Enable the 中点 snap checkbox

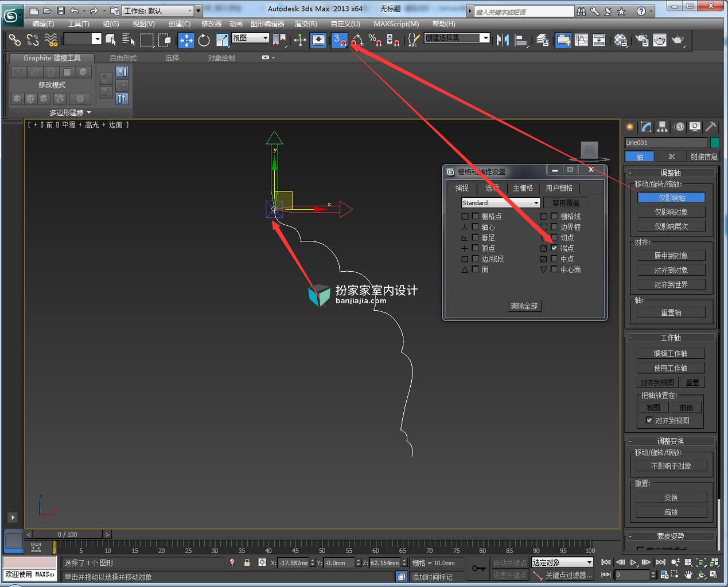pos(554,259)
